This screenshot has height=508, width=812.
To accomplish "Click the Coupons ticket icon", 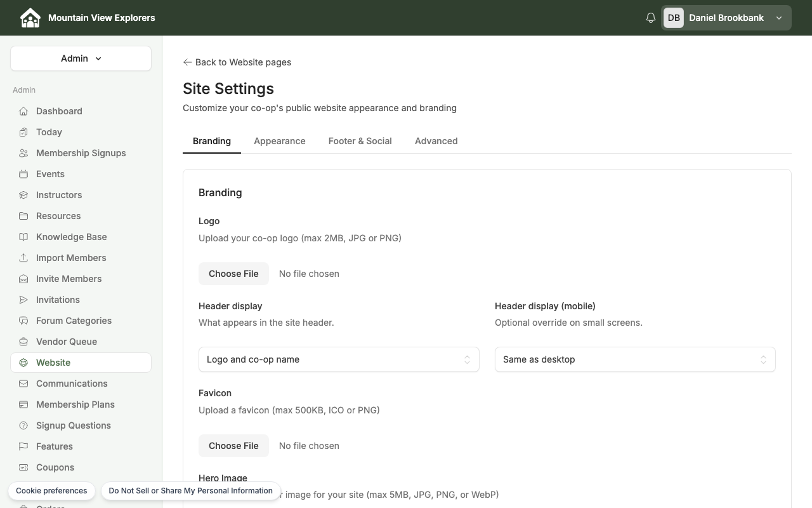I will (23, 467).
